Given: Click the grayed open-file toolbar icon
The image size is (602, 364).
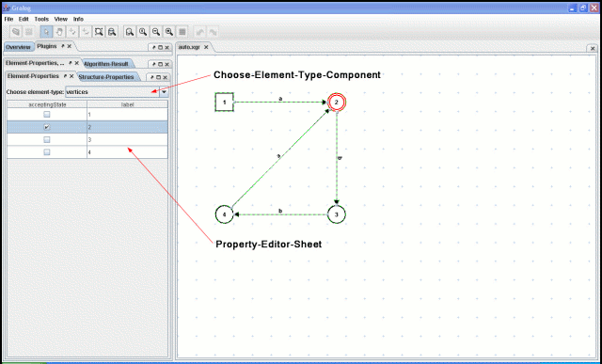Looking at the screenshot, I should [x=15, y=32].
